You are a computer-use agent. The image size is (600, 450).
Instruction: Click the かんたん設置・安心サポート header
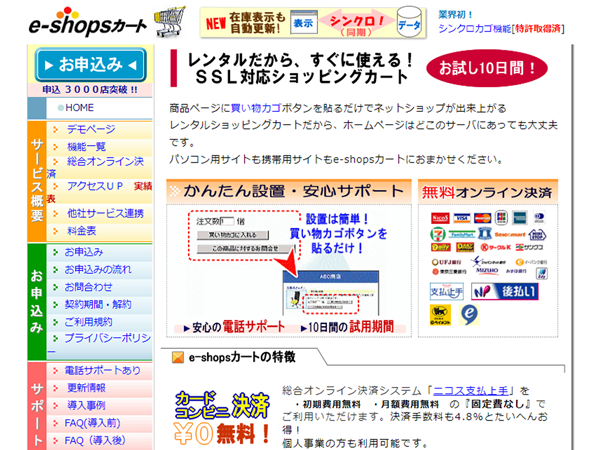point(289,191)
